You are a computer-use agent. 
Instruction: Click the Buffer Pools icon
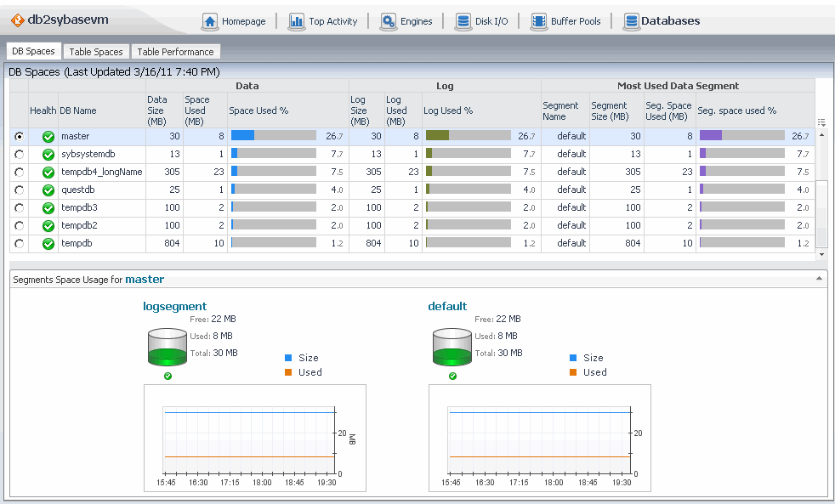pos(538,21)
